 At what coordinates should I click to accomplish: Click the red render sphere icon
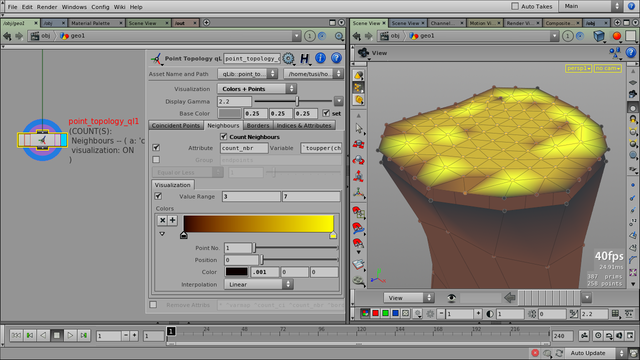pos(616,36)
